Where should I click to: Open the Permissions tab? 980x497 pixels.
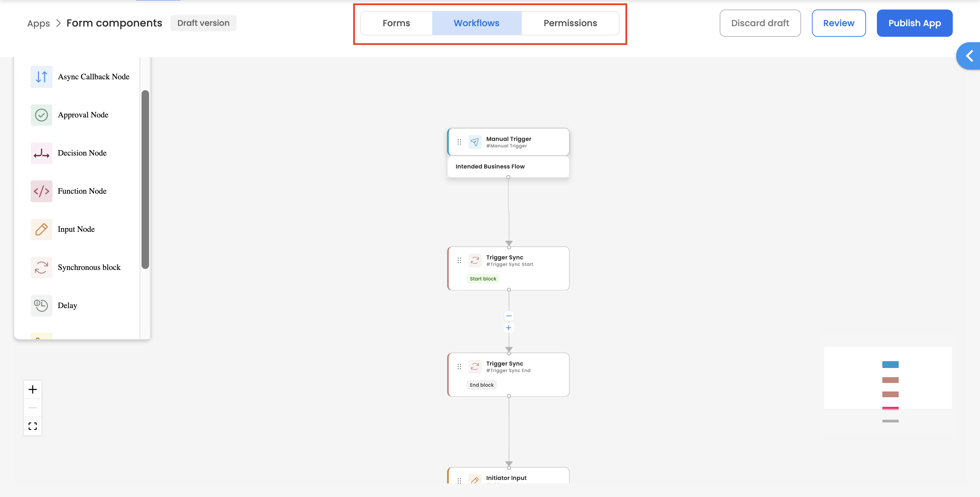(570, 23)
